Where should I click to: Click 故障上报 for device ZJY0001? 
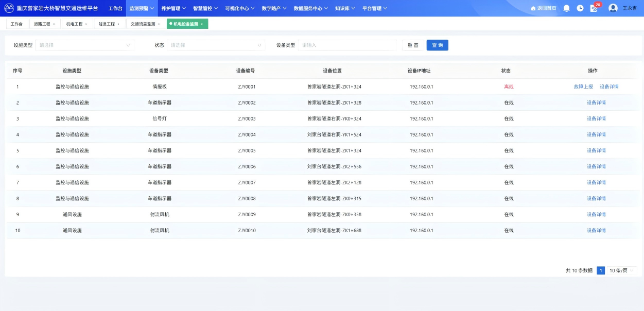pyautogui.click(x=583, y=87)
